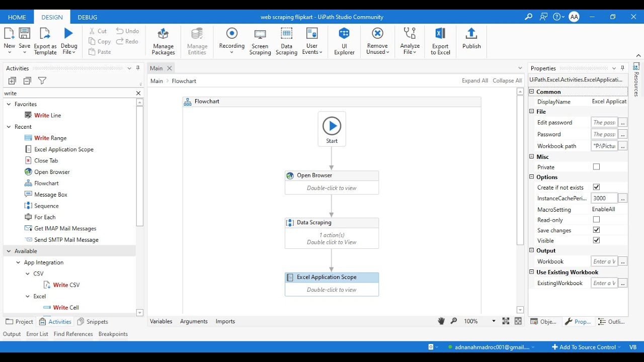Click Add To Source Control

586,347
